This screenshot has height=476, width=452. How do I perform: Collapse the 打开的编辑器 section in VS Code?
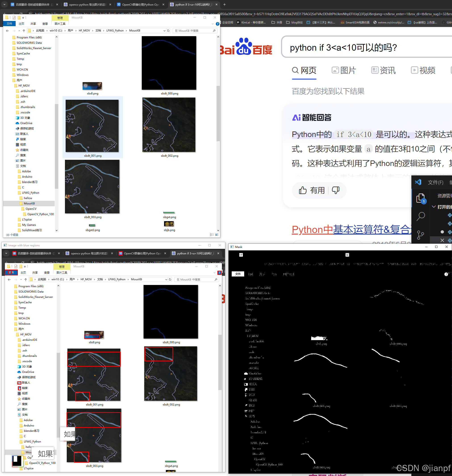434,207
